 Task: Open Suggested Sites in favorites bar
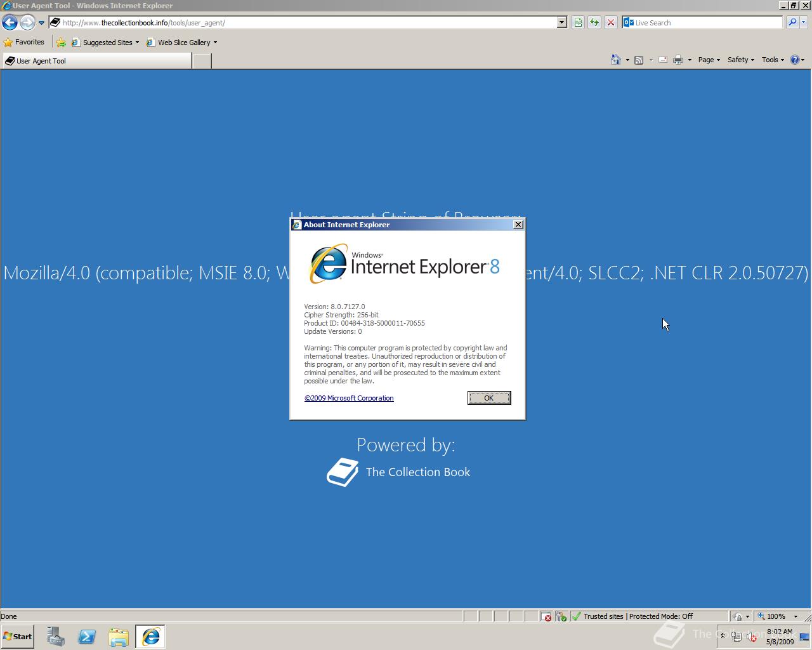point(105,43)
